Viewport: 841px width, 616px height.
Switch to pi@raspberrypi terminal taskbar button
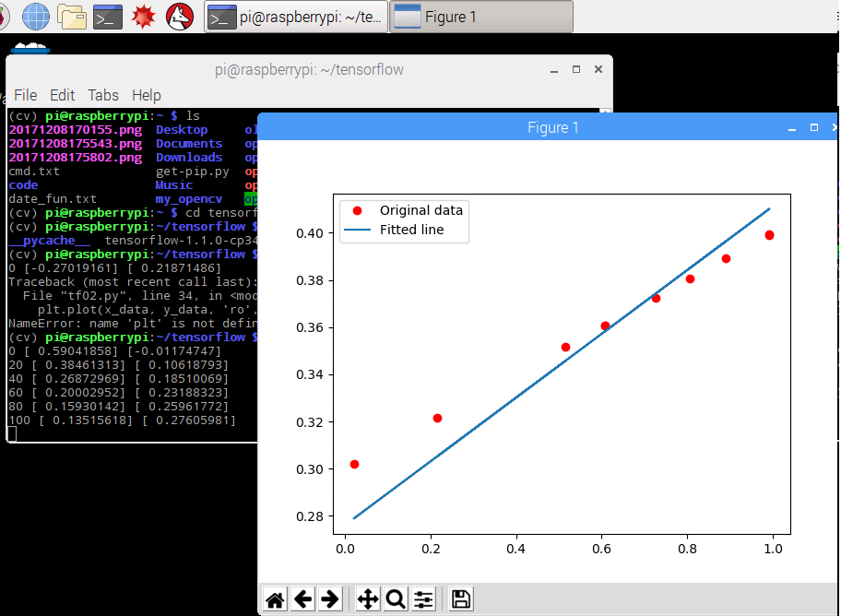[x=295, y=17]
